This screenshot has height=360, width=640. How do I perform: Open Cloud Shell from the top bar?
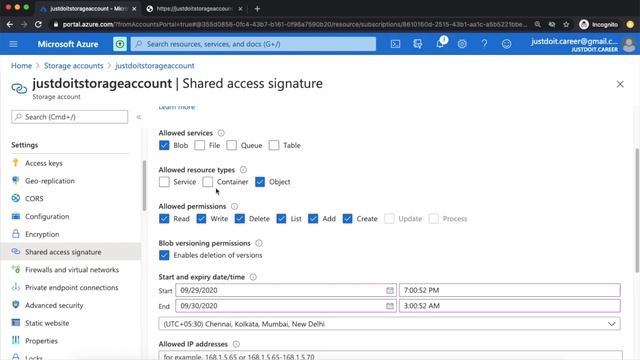pyautogui.click(x=395, y=44)
